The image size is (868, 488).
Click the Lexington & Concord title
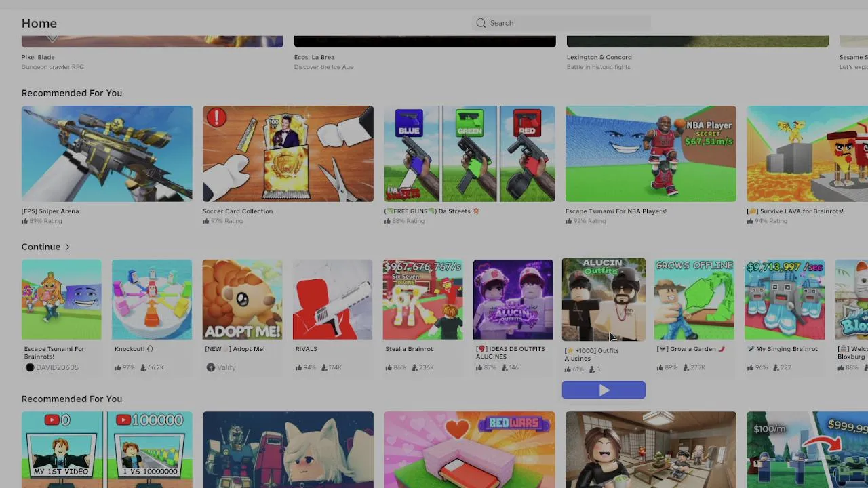[x=599, y=57]
